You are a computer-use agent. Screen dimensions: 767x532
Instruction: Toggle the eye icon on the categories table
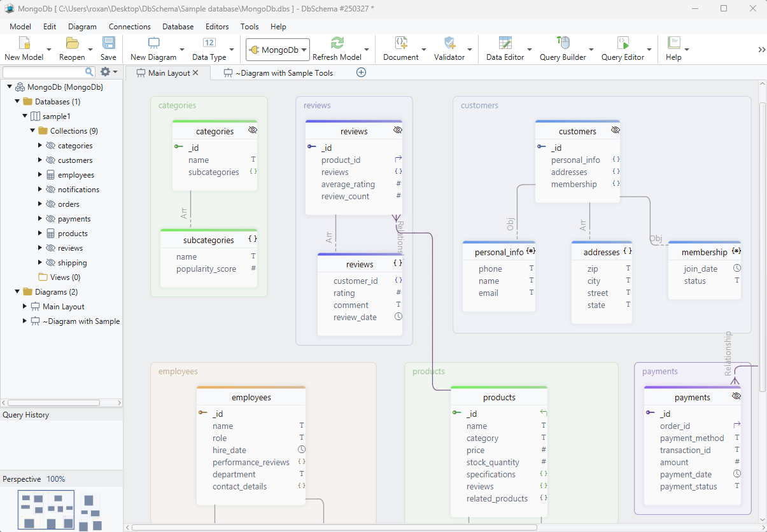coord(252,130)
